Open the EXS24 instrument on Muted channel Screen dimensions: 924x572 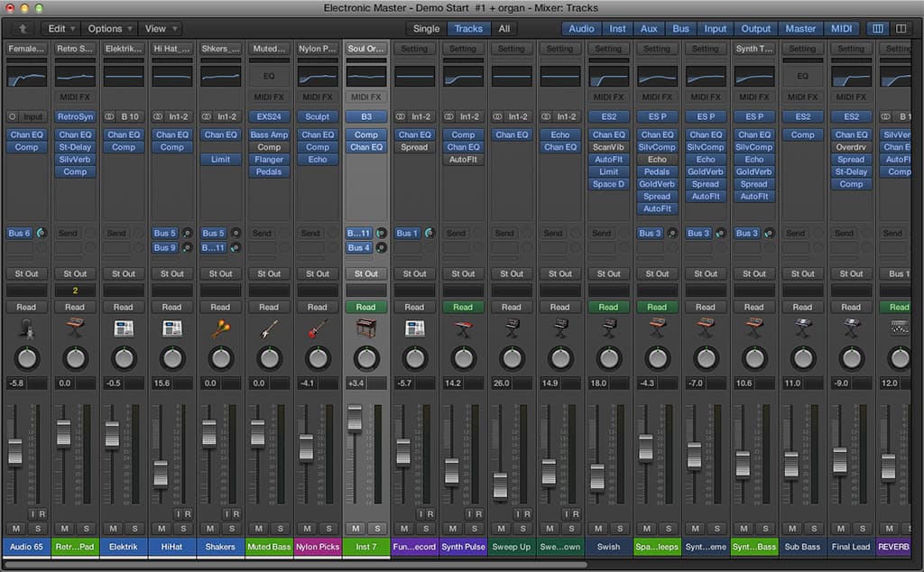pyautogui.click(x=269, y=116)
